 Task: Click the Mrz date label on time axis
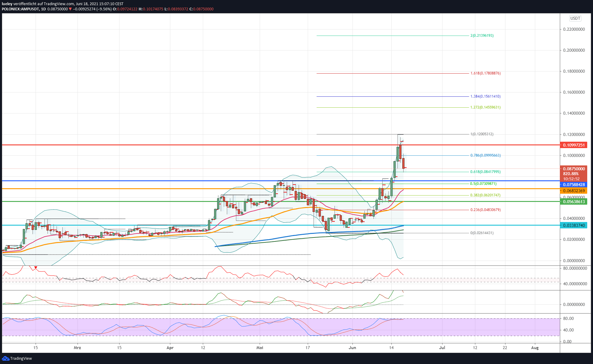pos(77,348)
